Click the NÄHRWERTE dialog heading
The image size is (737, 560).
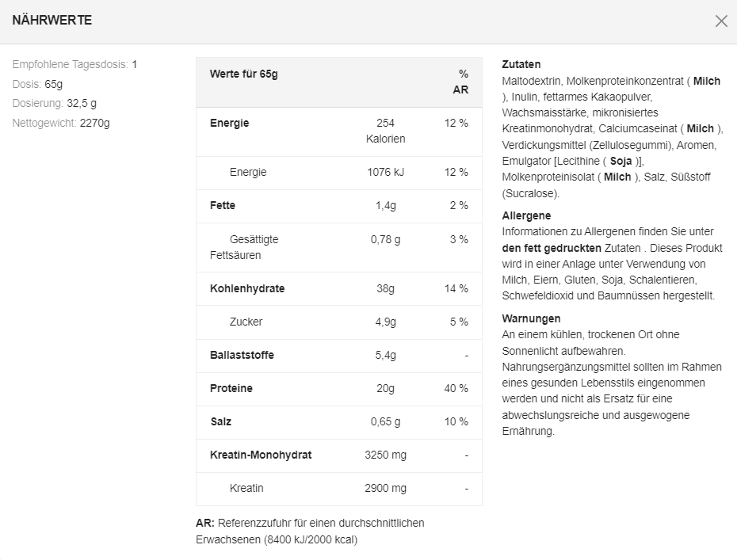coord(52,21)
